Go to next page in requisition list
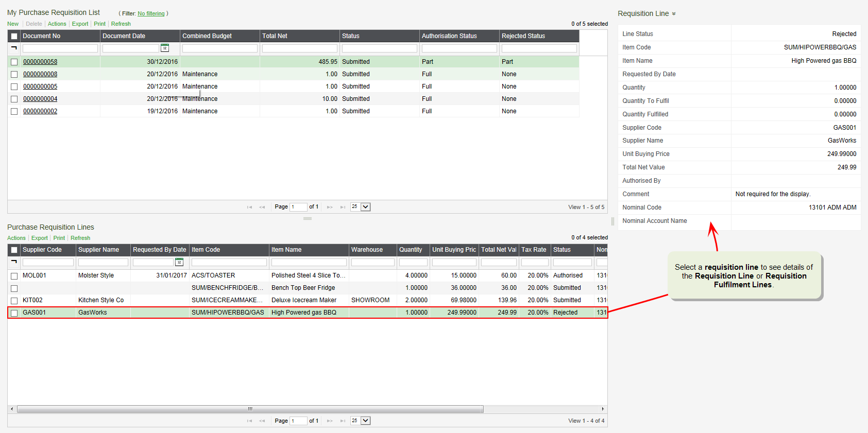The image size is (868, 433). pos(330,207)
